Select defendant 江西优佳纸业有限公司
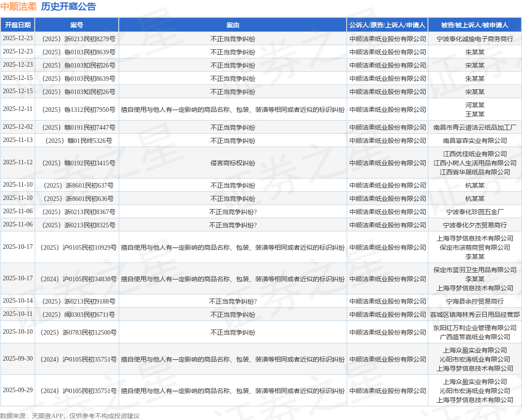 475,154
